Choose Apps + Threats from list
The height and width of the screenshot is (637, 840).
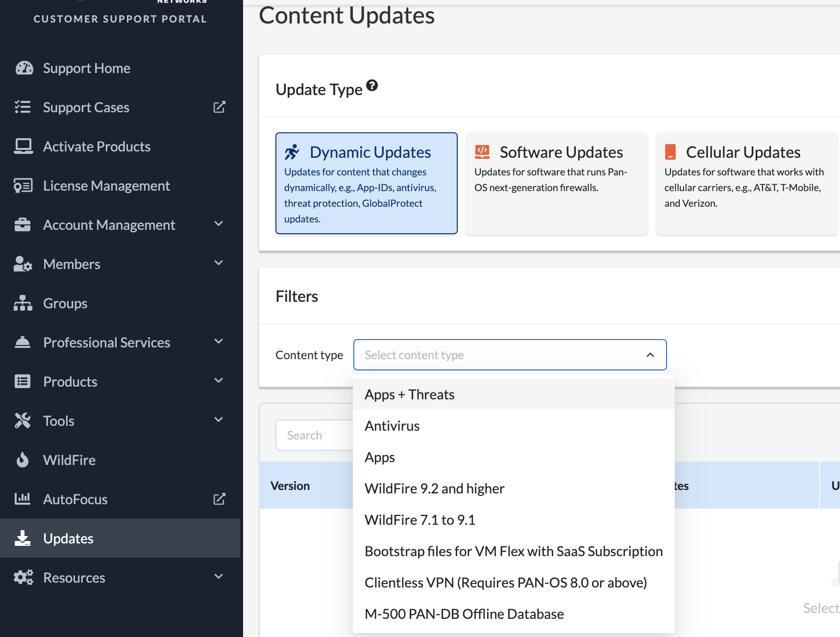coord(410,394)
